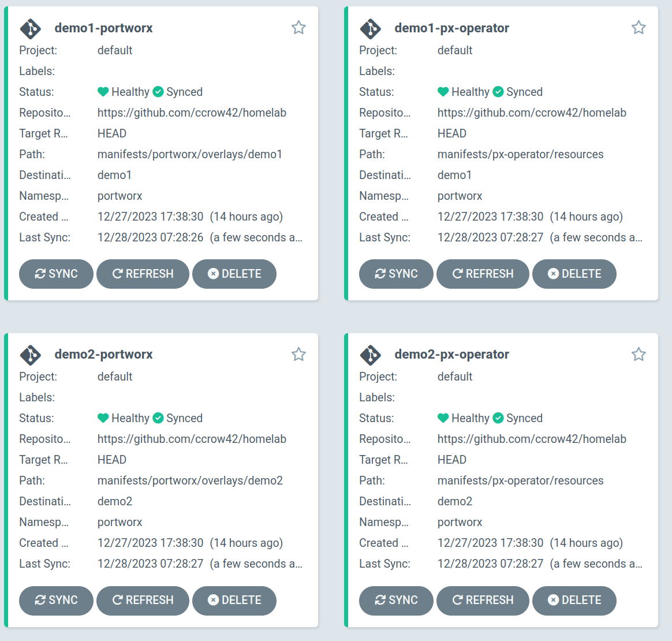Image resolution: width=672 pixels, height=641 pixels.
Task: Click the git icon of demo1-portworx
Action: click(x=30, y=28)
